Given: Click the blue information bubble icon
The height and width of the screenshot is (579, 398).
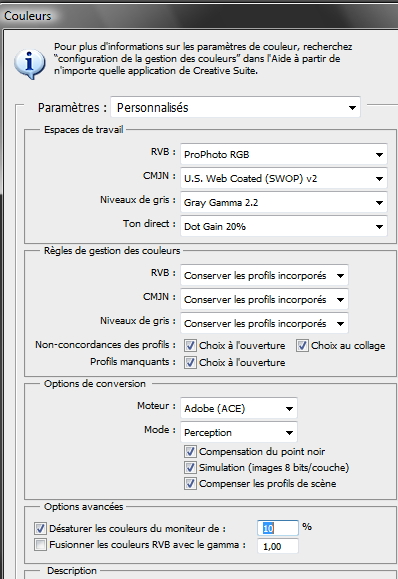Looking at the screenshot, I should pyautogui.click(x=30, y=64).
